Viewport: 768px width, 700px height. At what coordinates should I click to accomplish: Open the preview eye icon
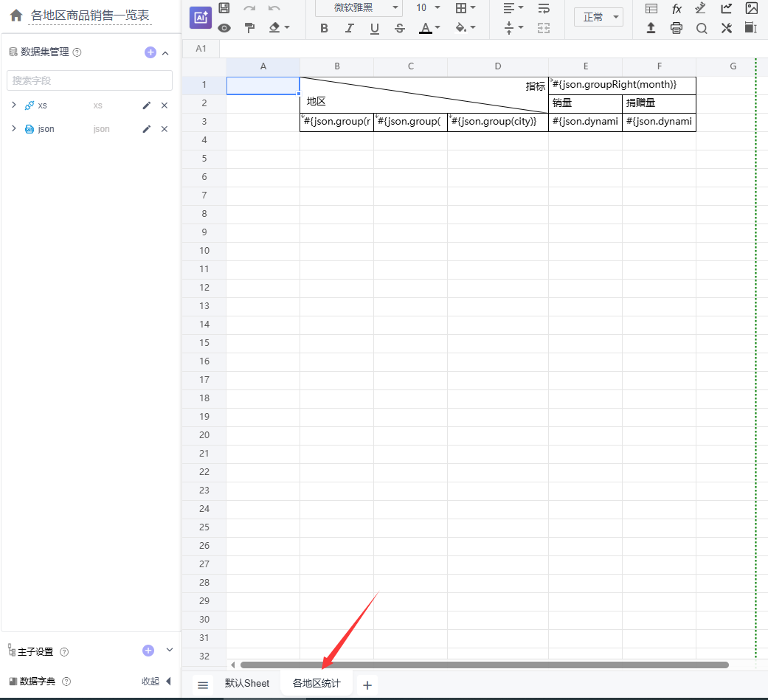[224, 28]
